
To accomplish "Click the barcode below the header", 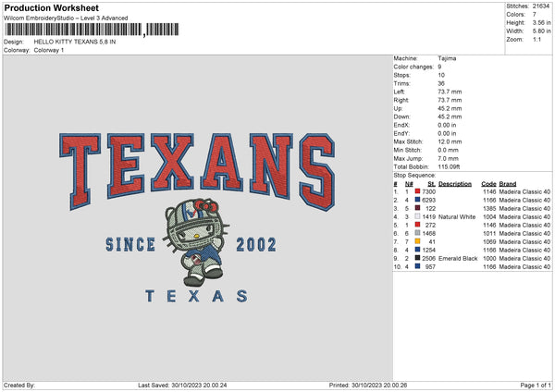I will coord(92,30).
